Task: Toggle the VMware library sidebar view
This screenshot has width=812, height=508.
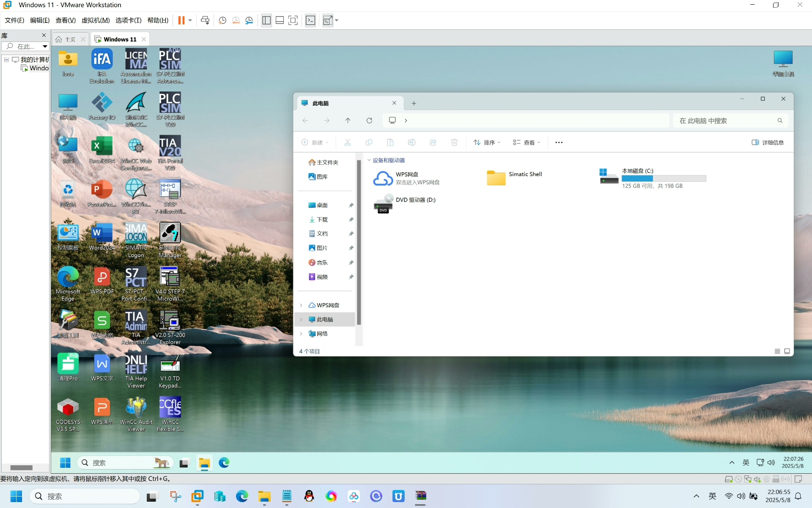Action: coord(266,20)
